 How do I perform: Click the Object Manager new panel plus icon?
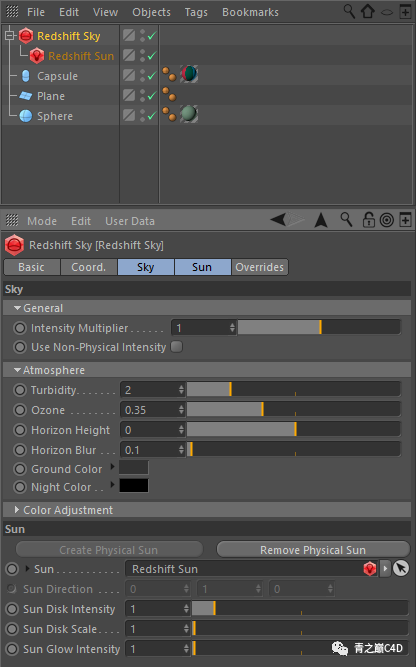pos(405,12)
